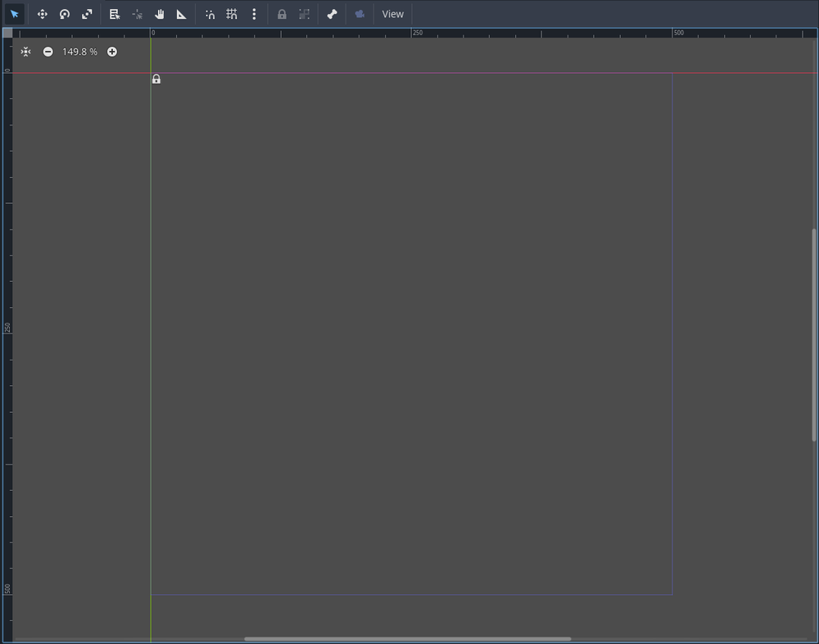Image resolution: width=819 pixels, height=644 pixels.
Task: Zoom in with the plus button
Action: pyautogui.click(x=111, y=52)
